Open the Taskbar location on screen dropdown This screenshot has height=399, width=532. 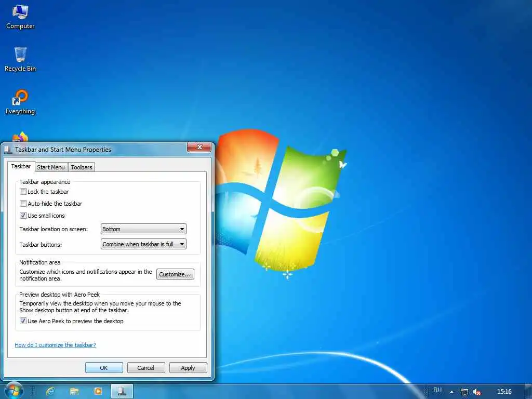[143, 229]
